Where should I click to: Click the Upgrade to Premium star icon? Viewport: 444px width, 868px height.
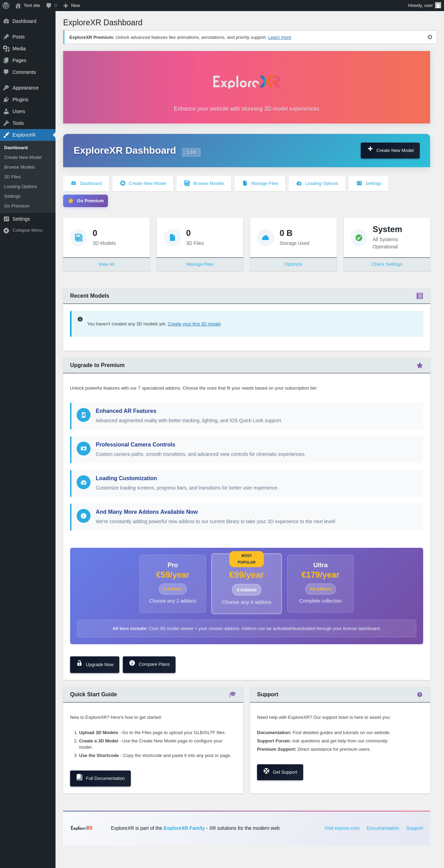tap(420, 365)
